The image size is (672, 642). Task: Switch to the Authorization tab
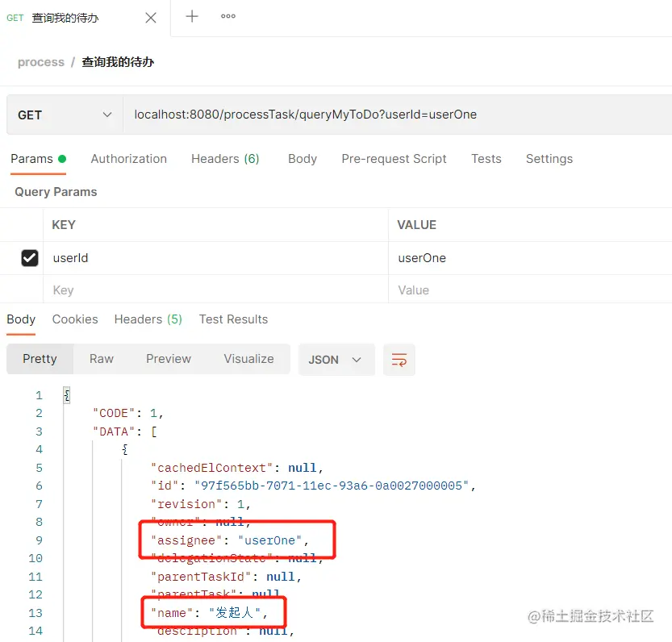click(x=128, y=159)
